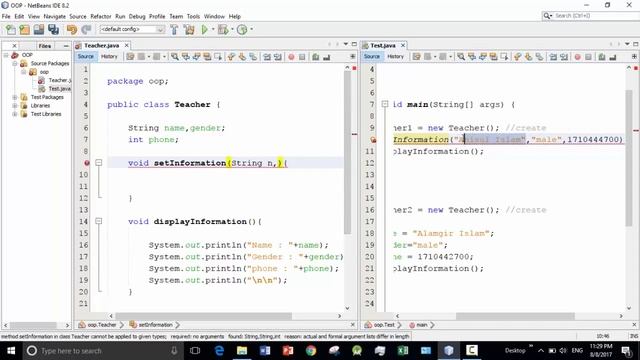Open the <default config> combo box

(x=132, y=29)
